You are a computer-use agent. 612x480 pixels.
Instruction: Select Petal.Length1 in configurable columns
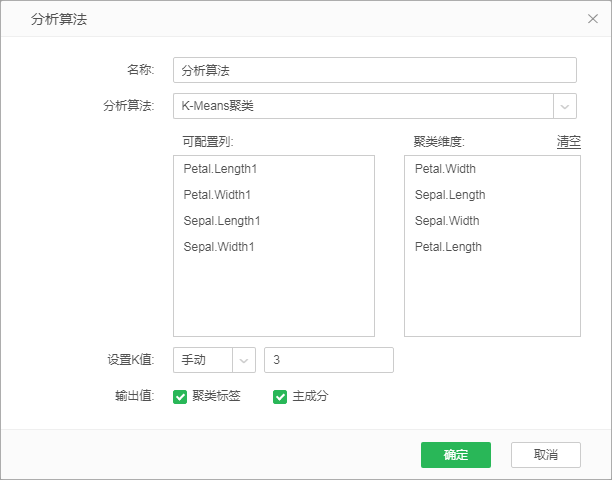(x=220, y=169)
